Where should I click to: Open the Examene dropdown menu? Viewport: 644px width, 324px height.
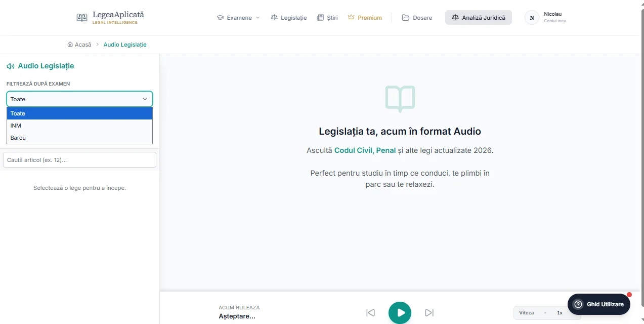[238, 18]
